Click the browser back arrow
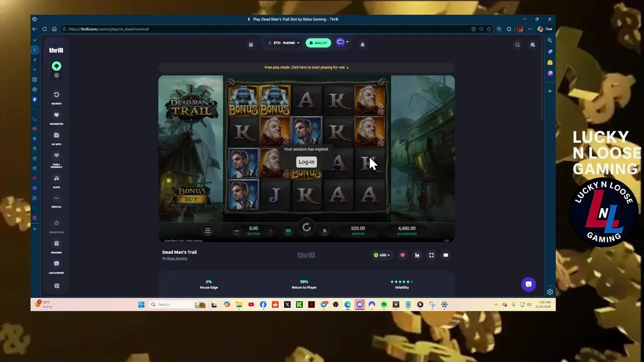Image resolution: width=644 pixels, height=362 pixels. pyautogui.click(x=35, y=29)
